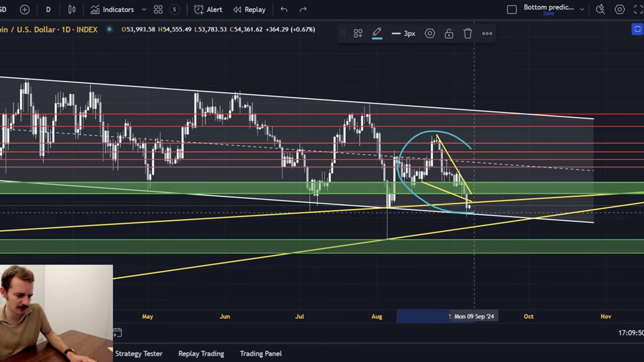
Task: Click the go to date calendar icon
Action: 117,333
